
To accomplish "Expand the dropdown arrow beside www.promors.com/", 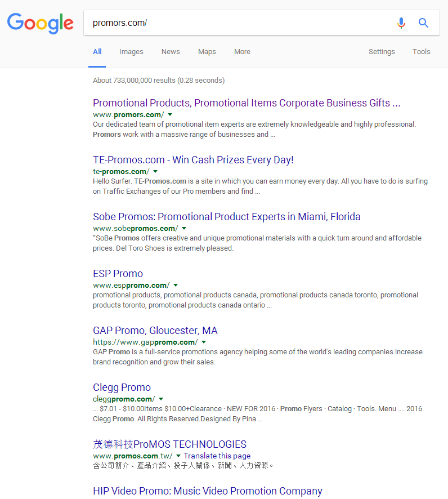I will pyautogui.click(x=170, y=114).
